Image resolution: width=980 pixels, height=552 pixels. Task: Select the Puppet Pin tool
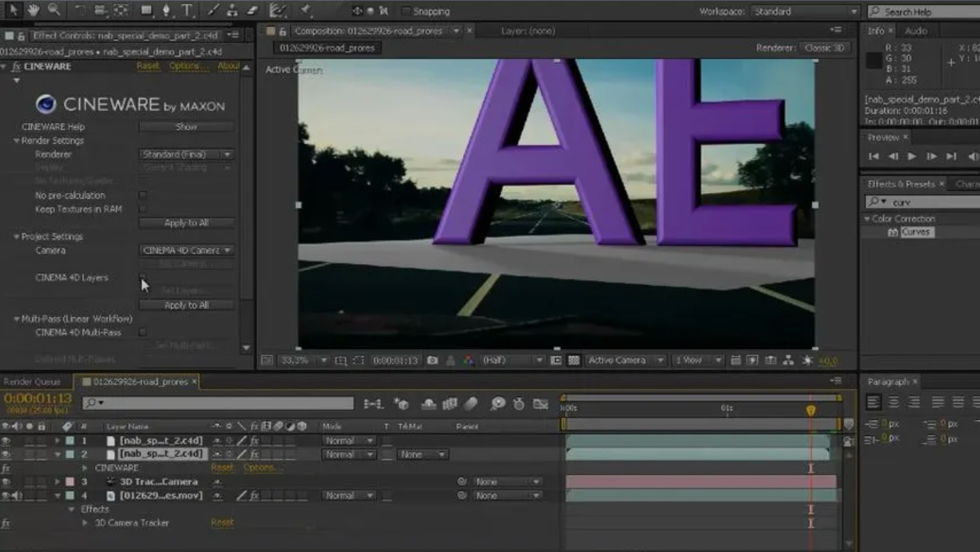306,11
